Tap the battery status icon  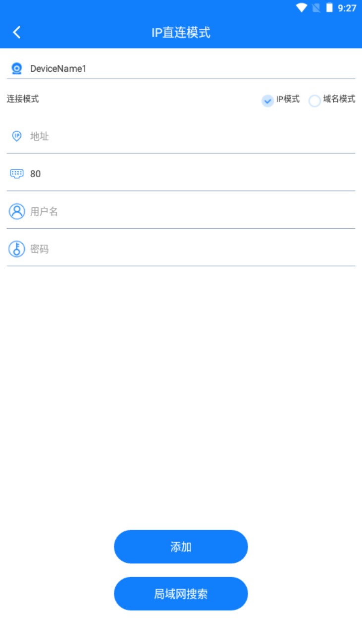pos(329,8)
